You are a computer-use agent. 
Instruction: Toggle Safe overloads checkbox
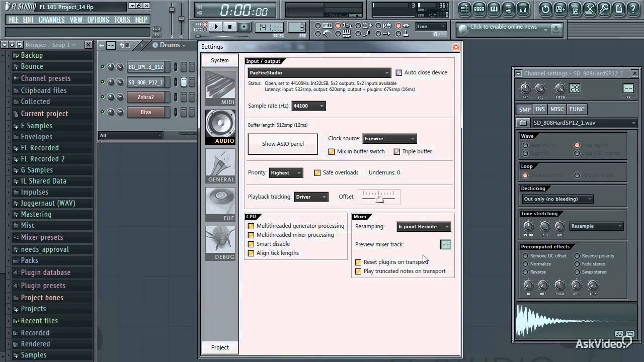[x=317, y=172]
